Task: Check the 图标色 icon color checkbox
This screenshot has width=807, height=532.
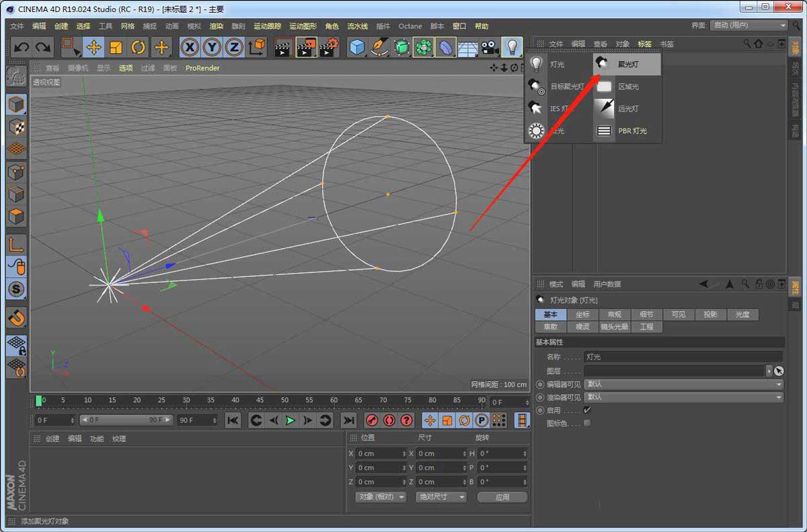Action: [x=587, y=423]
